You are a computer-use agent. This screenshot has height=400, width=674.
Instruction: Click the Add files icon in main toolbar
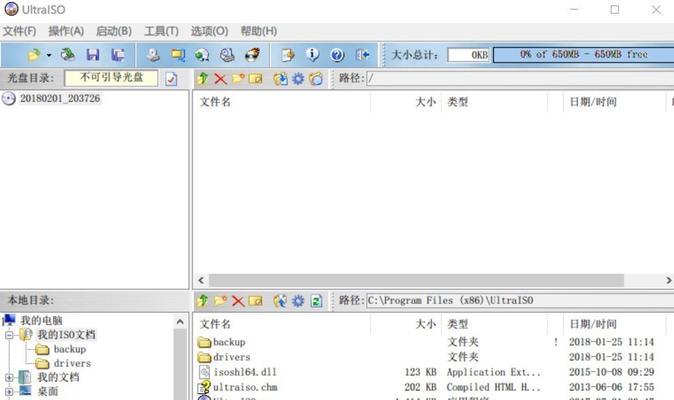click(288, 55)
